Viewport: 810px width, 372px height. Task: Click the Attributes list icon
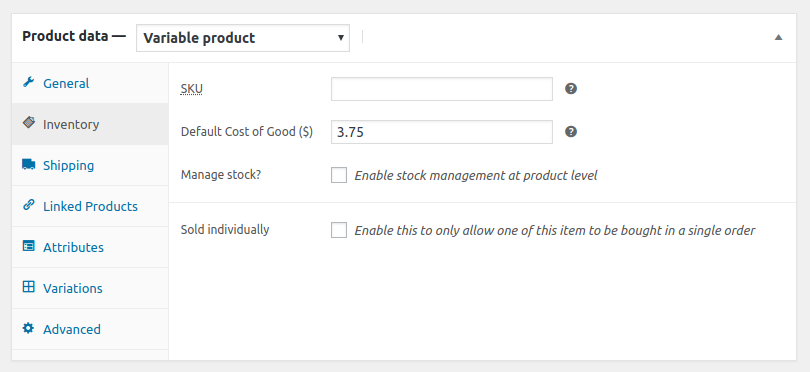tap(28, 246)
